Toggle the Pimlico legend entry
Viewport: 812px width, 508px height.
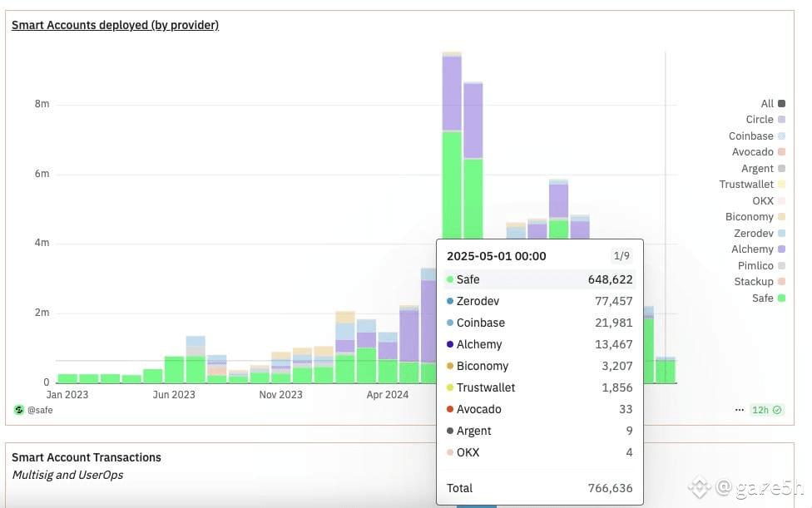pyautogui.click(x=761, y=265)
